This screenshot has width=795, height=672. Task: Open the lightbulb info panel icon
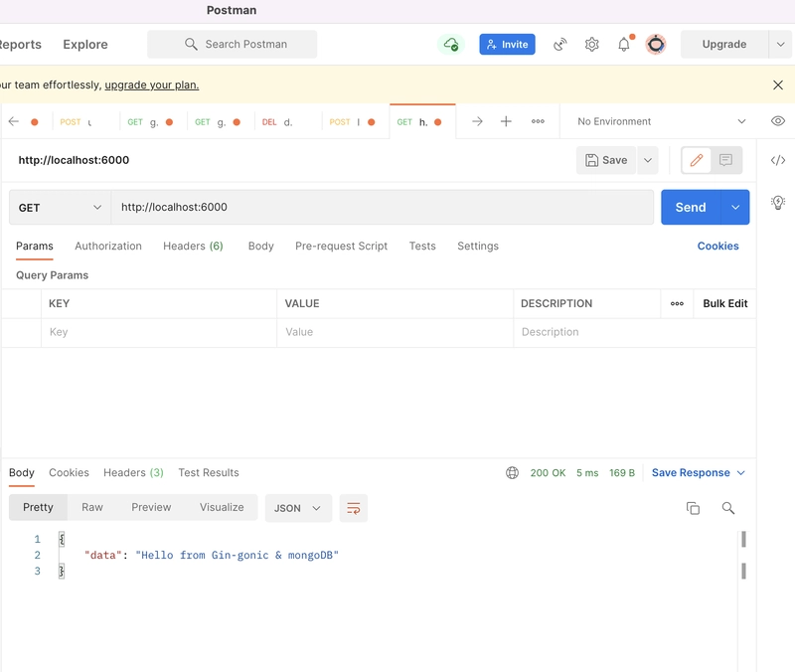point(778,203)
